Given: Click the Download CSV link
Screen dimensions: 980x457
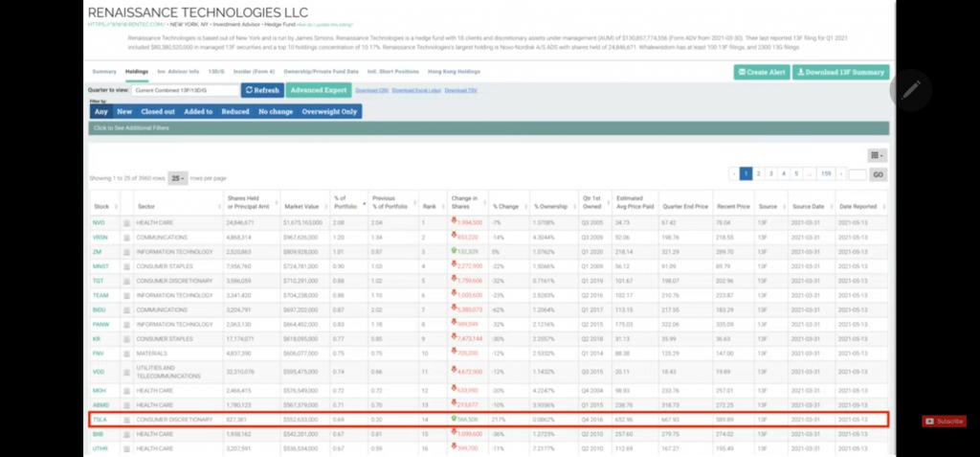Looking at the screenshot, I should pyautogui.click(x=372, y=91).
